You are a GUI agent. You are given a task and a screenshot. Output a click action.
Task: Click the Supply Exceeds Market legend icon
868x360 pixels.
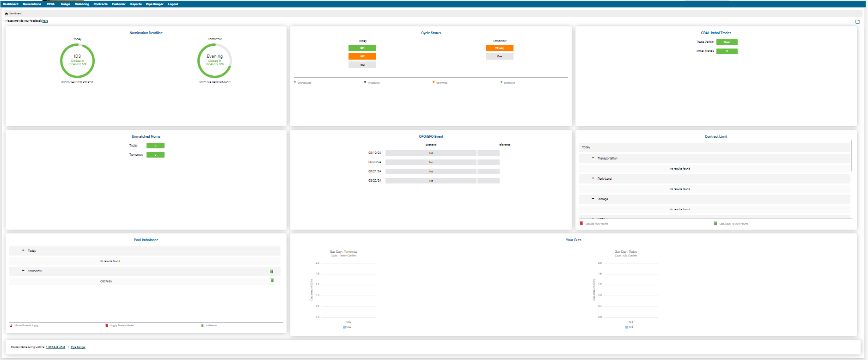coord(107,325)
